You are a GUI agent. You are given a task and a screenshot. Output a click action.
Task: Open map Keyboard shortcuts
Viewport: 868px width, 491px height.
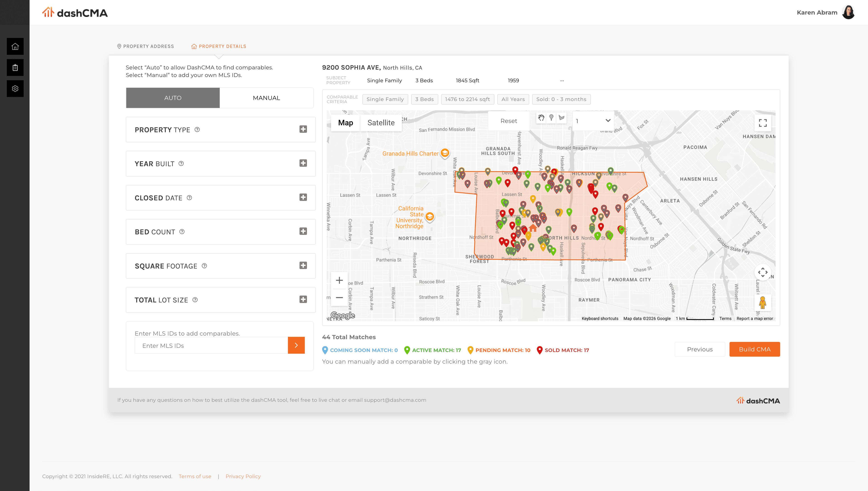(600, 318)
